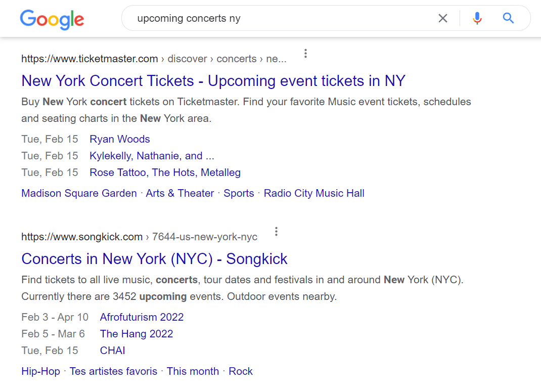The width and height of the screenshot is (541, 392).
Task: Start voice search with the microphone icon
Action: [477, 18]
